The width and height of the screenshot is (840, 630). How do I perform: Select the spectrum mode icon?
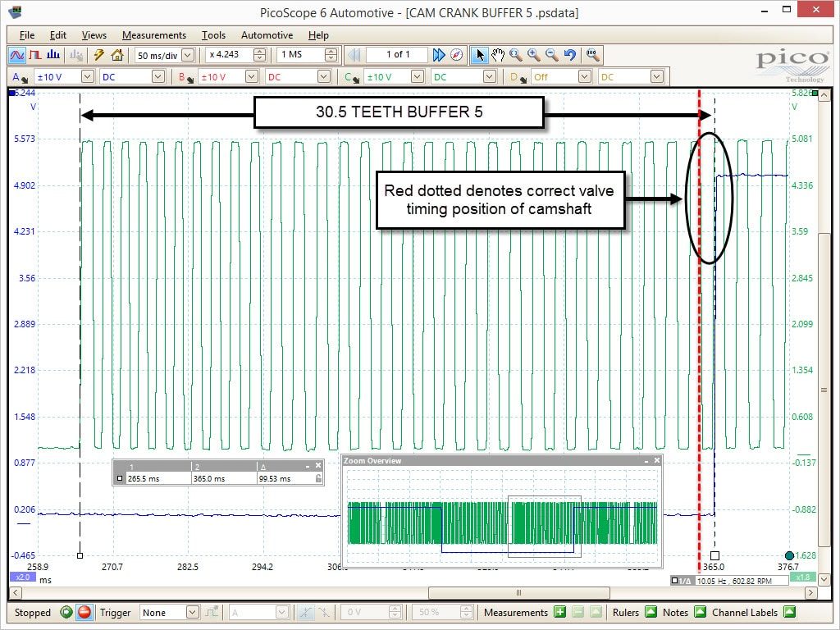point(53,55)
